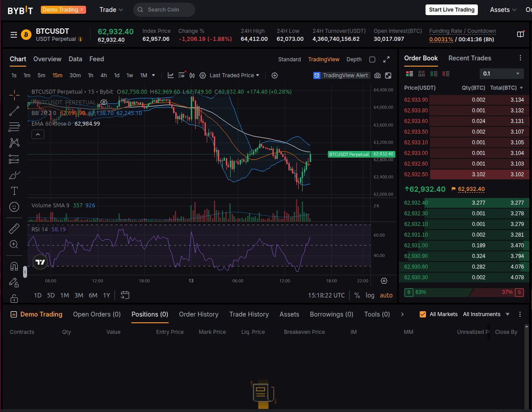Screen dimensions: 532x412
Task: Switch to the Overview tab
Action: (47, 59)
